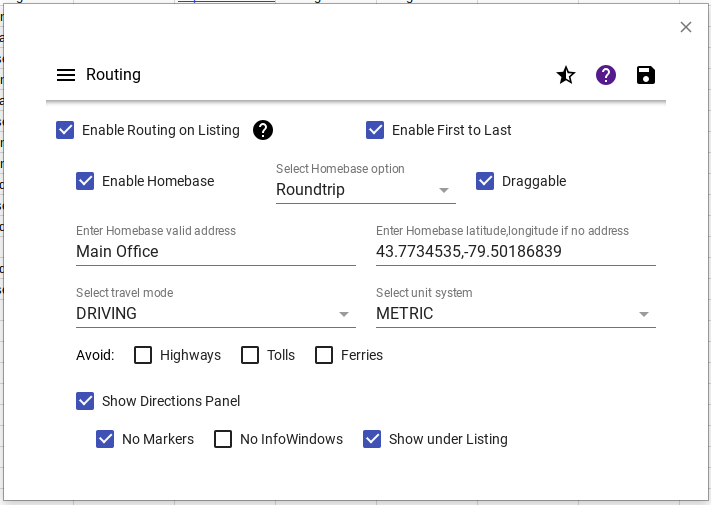Click help icon next to Enable Routing
This screenshot has height=505, width=711.
pyautogui.click(x=263, y=130)
